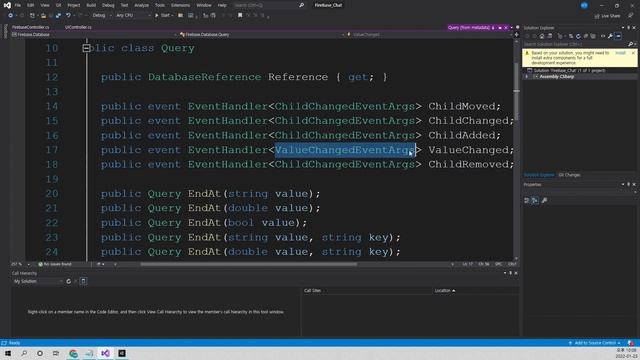Click the Live Share icon

tap(597, 16)
